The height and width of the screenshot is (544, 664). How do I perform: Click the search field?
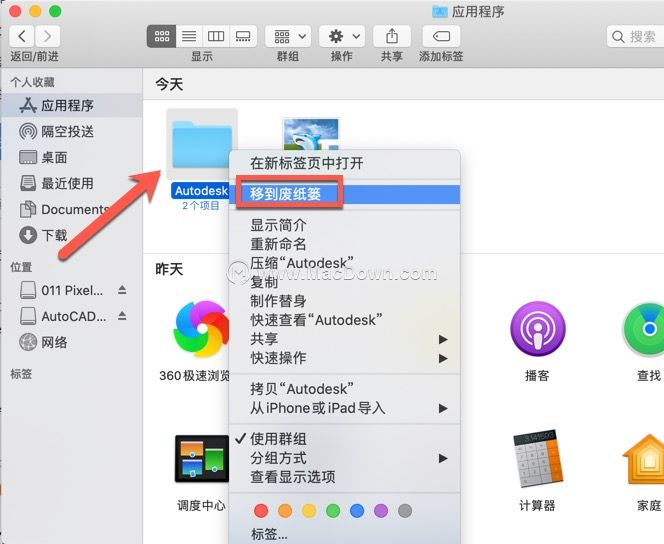point(635,36)
